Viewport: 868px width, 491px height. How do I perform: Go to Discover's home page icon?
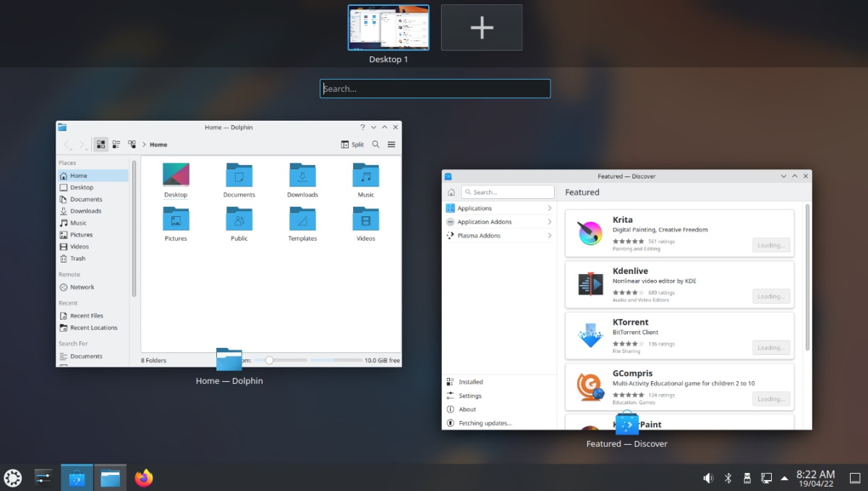pos(451,192)
